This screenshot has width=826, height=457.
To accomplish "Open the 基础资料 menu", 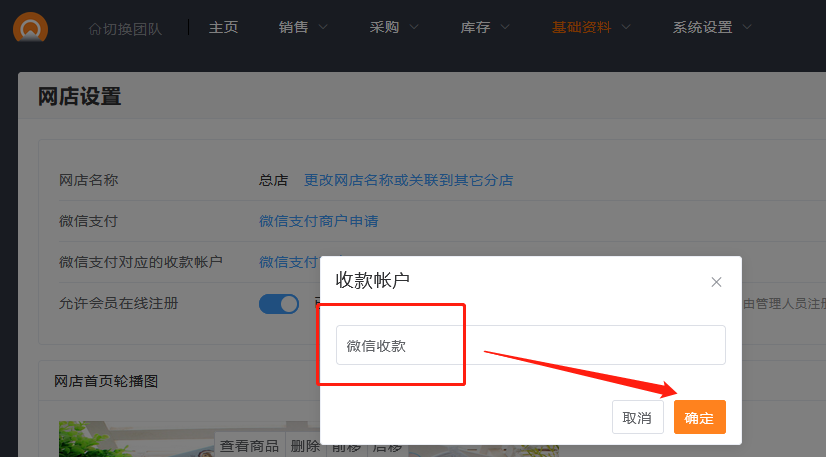I will pyautogui.click(x=581, y=28).
